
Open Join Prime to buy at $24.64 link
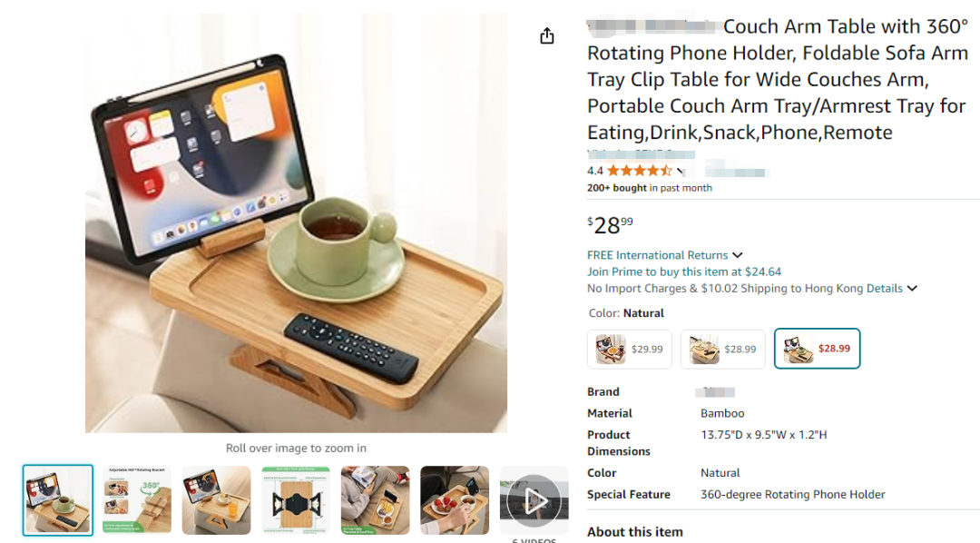(x=684, y=271)
